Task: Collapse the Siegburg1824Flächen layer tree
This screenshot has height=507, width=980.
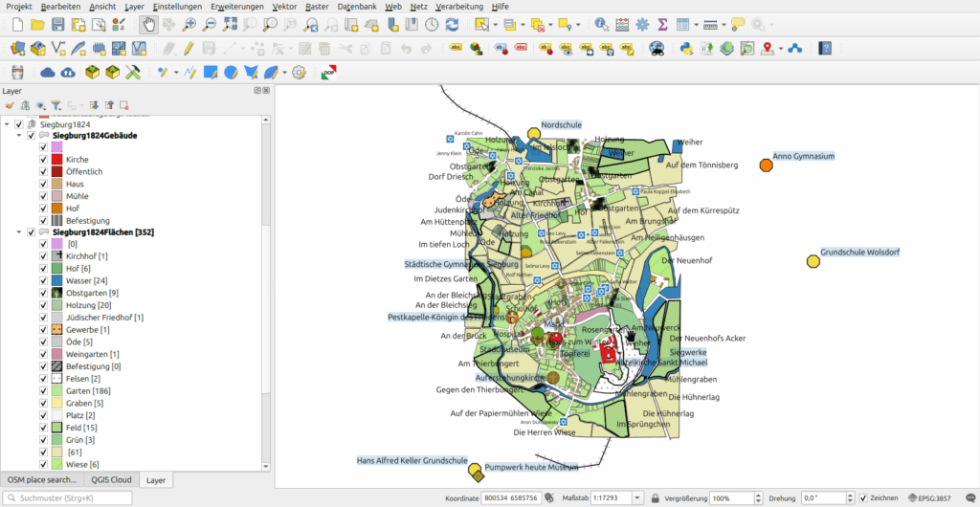Action: pos(18,232)
